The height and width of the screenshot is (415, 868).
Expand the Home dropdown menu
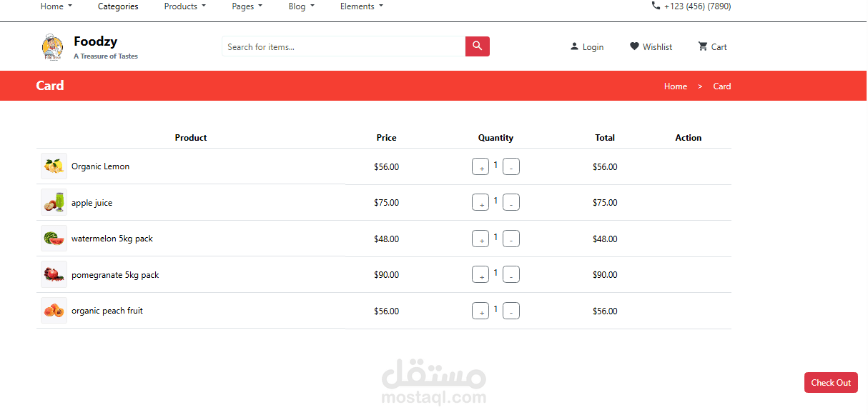click(x=56, y=6)
